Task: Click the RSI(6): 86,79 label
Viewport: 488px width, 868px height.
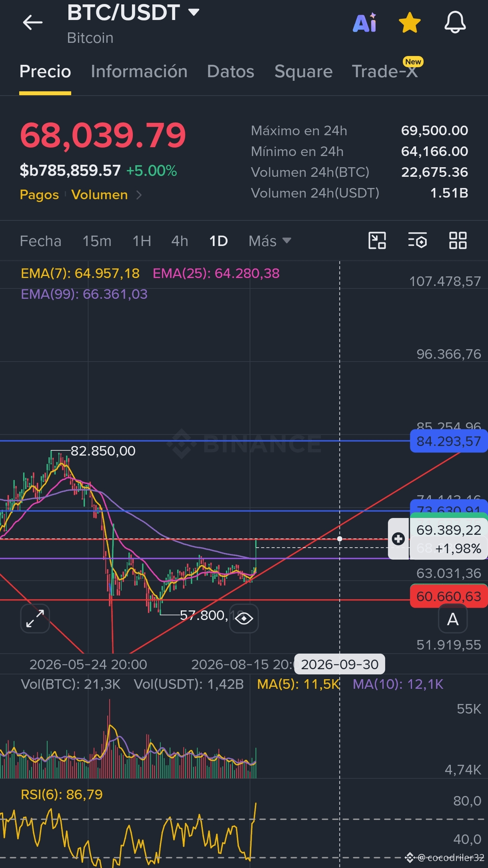Action: (62, 794)
